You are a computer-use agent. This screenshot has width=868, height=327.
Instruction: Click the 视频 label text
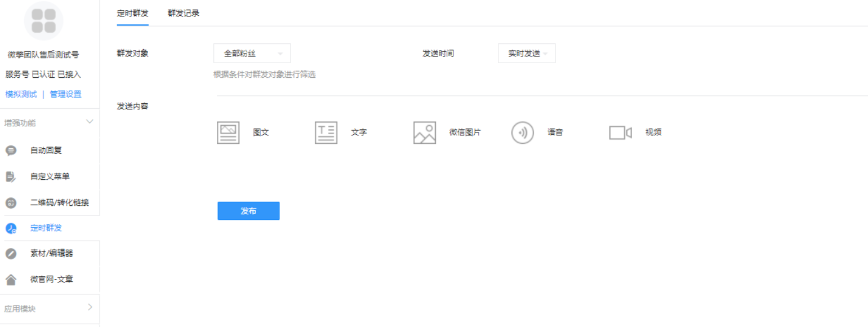pos(653,133)
